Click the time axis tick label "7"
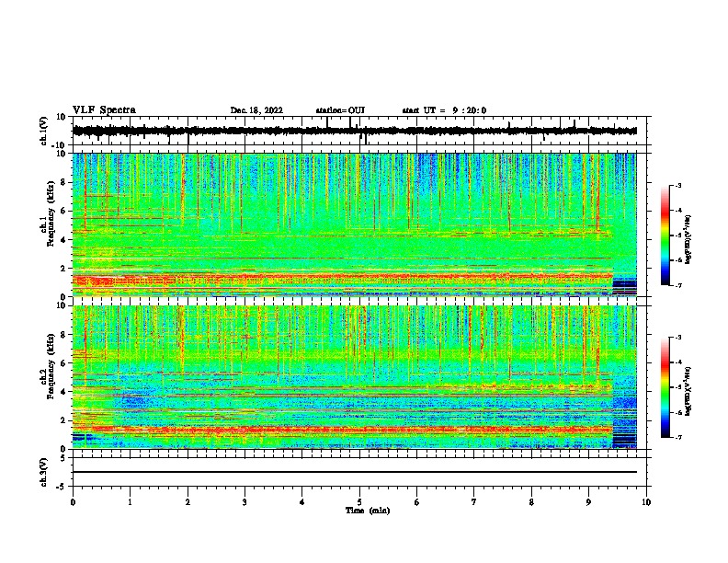 [474, 502]
